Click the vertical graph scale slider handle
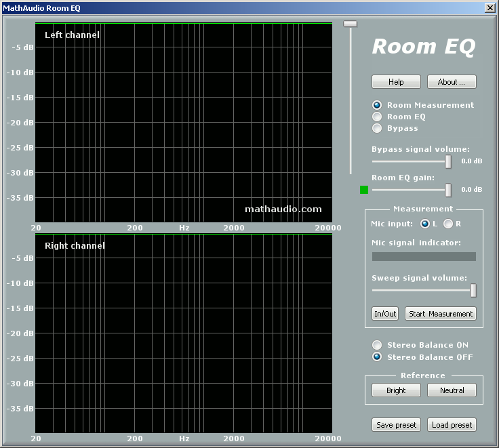This screenshot has width=499, height=448. [x=350, y=24]
